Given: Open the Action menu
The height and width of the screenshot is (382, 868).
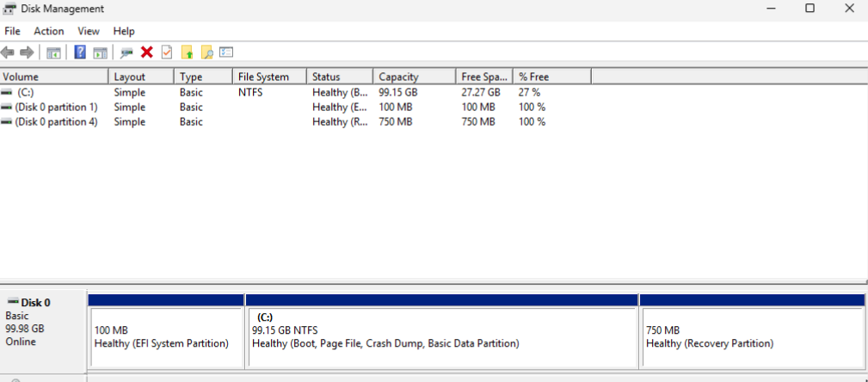Looking at the screenshot, I should 49,32.
